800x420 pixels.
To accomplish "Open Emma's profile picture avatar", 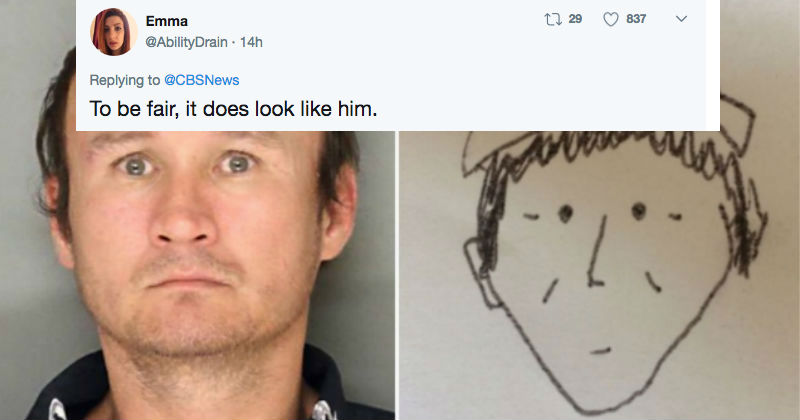I will pyautogui.click(x=113, y=33).
